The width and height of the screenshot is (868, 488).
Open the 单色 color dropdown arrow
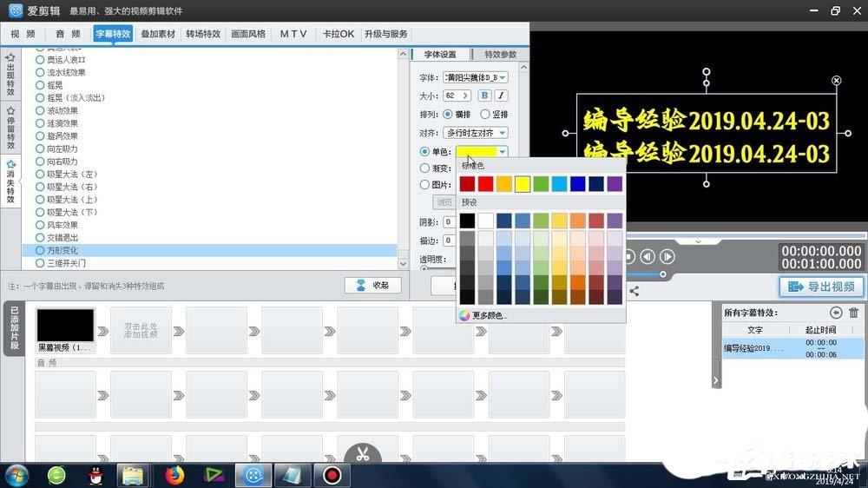(502, 152)
